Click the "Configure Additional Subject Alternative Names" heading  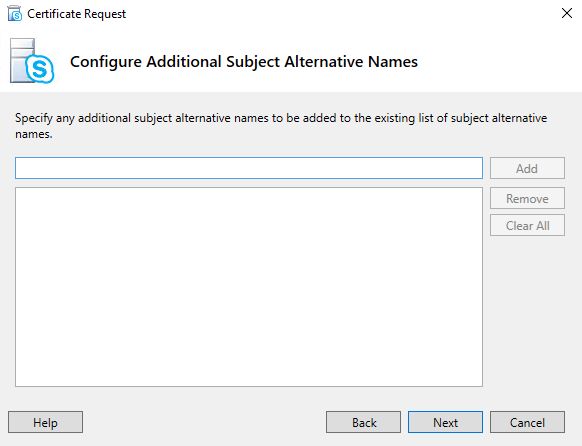244,62
